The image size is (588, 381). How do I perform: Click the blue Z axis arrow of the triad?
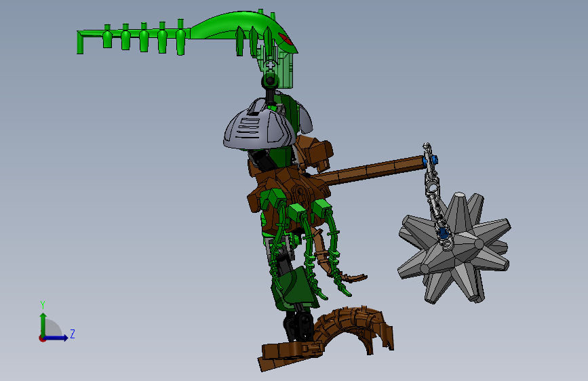(x=56, y=338)
